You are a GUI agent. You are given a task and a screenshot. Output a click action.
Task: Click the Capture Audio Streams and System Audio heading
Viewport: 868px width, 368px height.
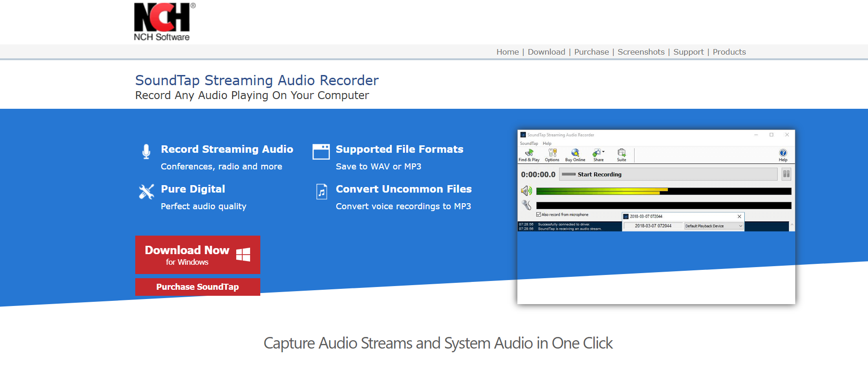(438, 343)
